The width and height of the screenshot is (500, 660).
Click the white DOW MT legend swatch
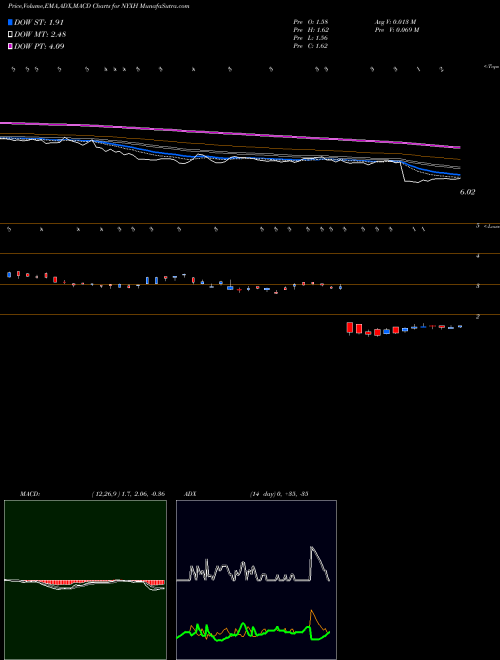click(11, 35)
